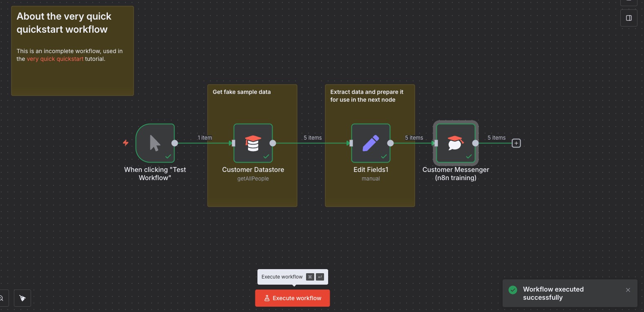This screenshot has width=644, height=312.
Task: Open the Customer Datastore node
Action: point(253,143)
